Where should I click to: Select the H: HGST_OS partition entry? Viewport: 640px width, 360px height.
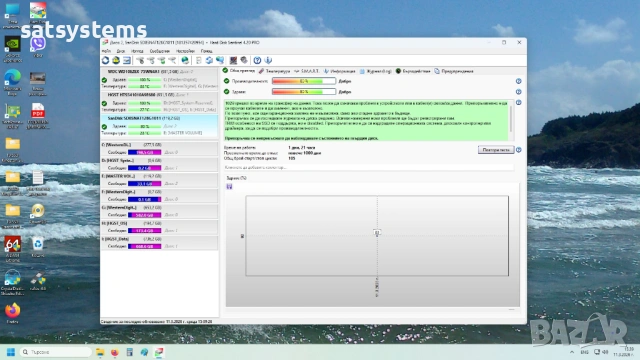(x=159, y=227)
